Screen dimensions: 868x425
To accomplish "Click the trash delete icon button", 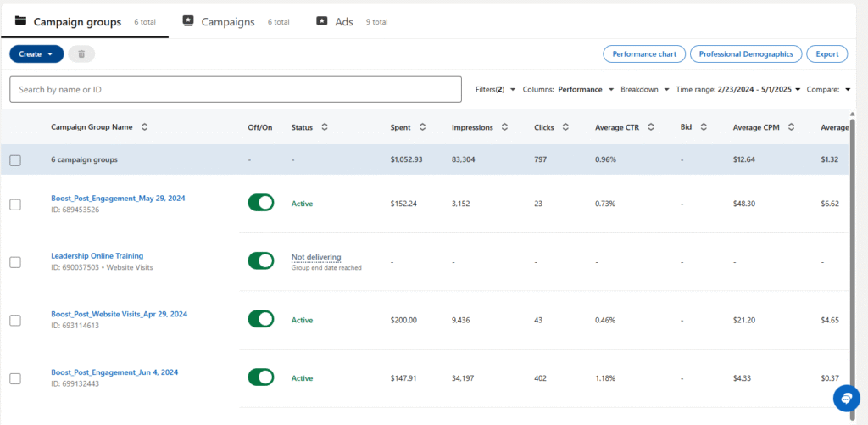I will (x=81, y=53).
